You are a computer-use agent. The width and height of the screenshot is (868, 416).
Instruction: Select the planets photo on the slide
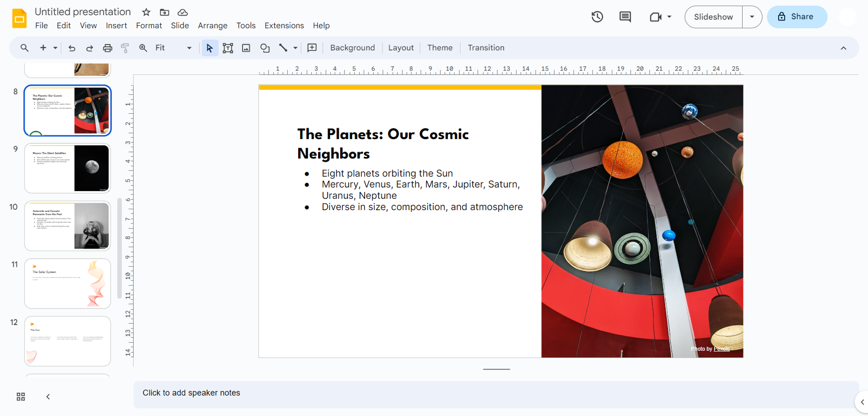pyautogui.click(x=642, y=221)
